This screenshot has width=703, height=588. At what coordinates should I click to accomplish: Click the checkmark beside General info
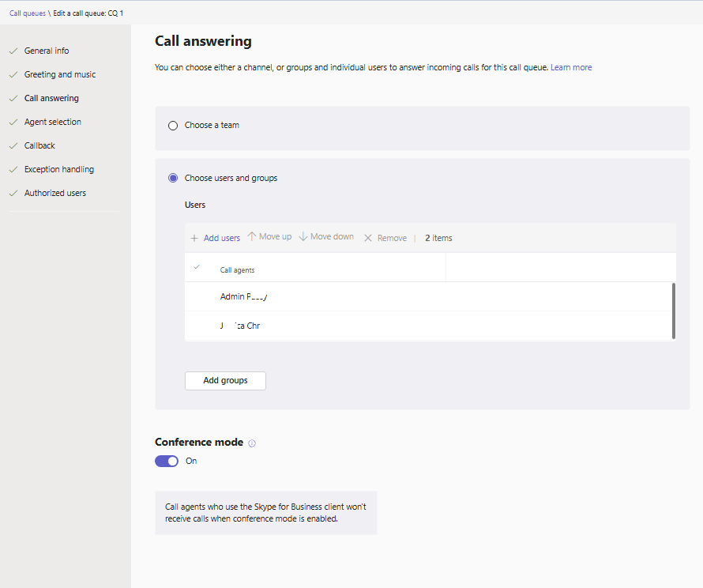click(13, 51)
